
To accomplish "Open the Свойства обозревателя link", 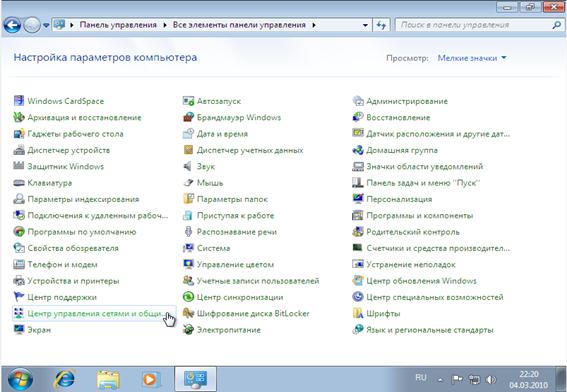I will (73, 248).
